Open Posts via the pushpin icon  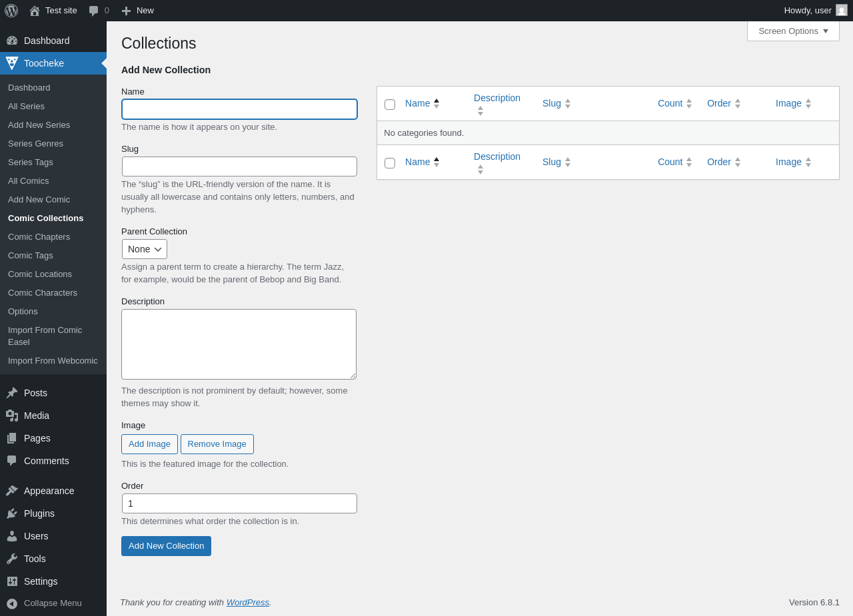pos(12,393)
